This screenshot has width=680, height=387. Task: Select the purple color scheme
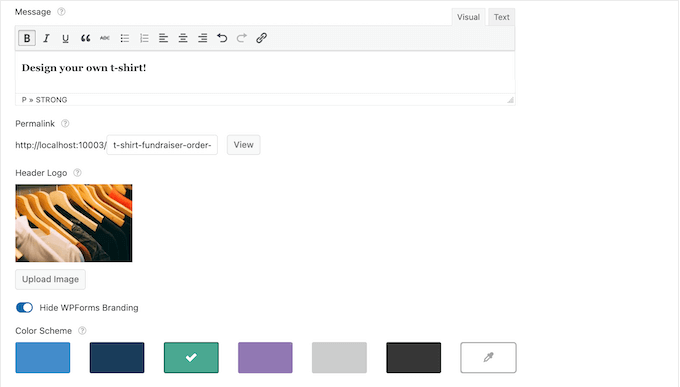coord(265,357)
